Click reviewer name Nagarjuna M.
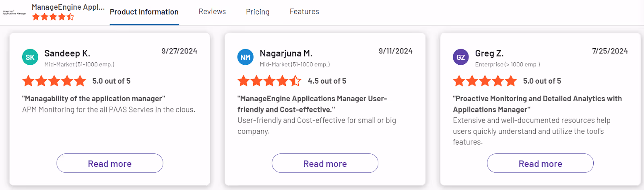644x190 pixels. [286, 53]
